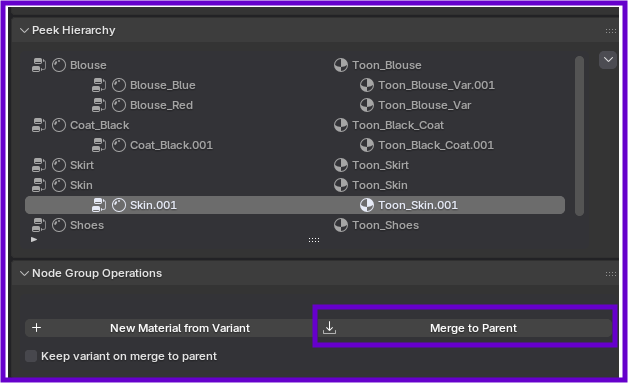Click the material sphere icon of Blouse
This screenshot has width=628, height=383.
tap(59, 65)
